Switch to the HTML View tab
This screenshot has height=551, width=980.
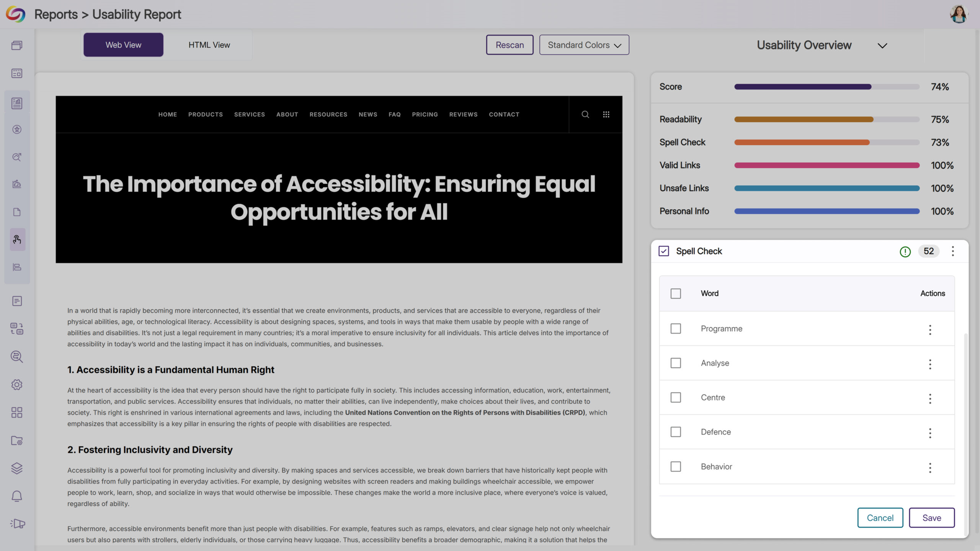pos(209,45)
